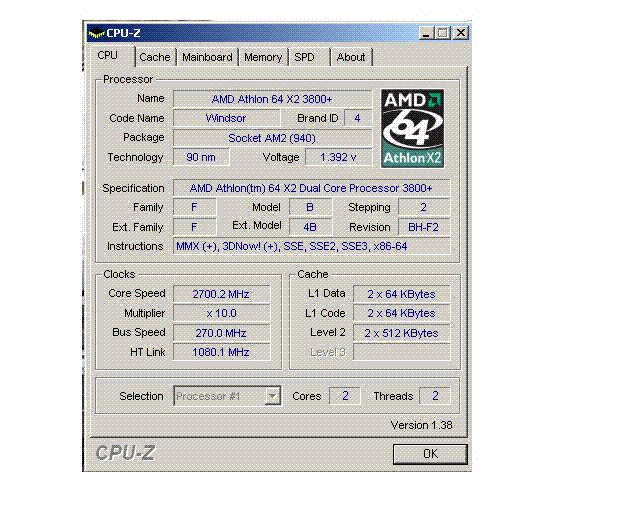
Task: Minimize the CPU-Z window
Action: (x=426, y=33)
